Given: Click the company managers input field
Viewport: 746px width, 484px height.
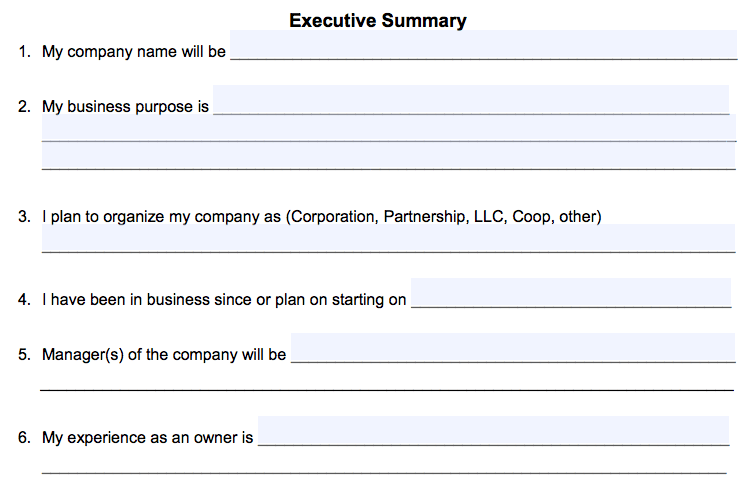Looking at the screenshot, I should pos(513,347).
